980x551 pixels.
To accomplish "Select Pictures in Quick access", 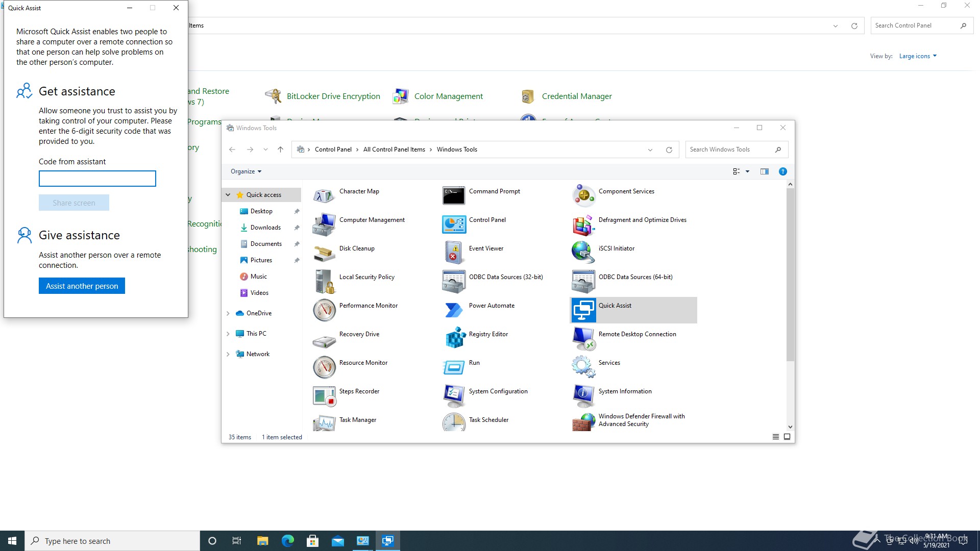I will tap(261, 260).
